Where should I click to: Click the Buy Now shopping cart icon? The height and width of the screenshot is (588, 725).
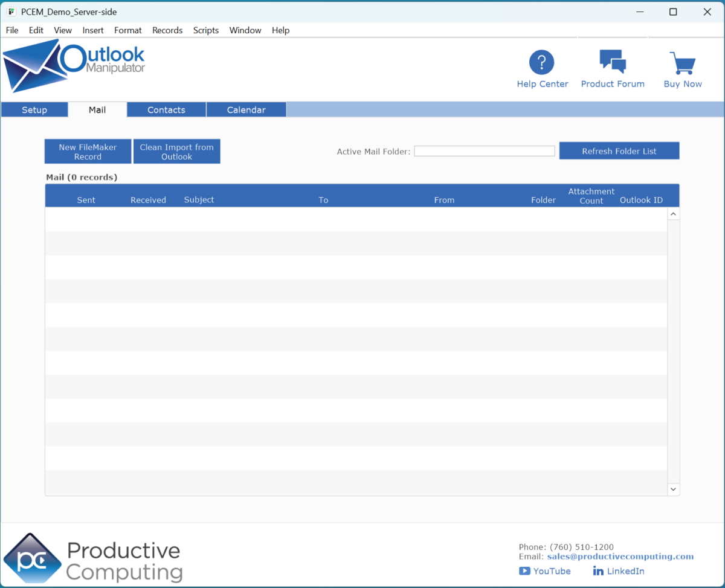(683, 62)
